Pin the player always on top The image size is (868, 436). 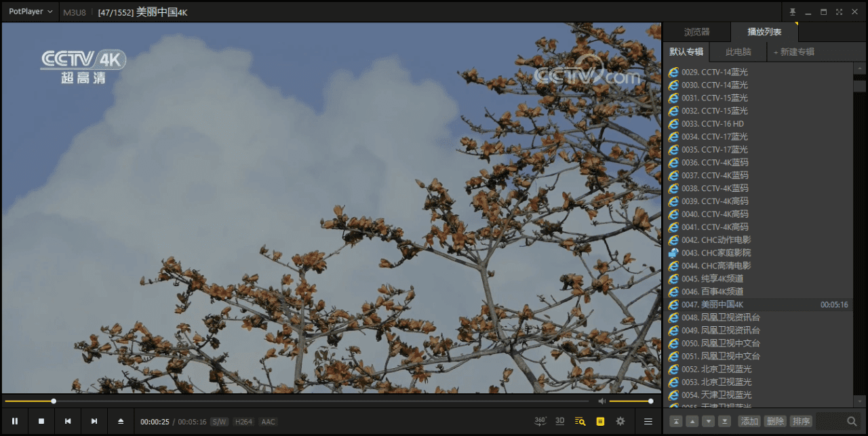click(793, 12)
